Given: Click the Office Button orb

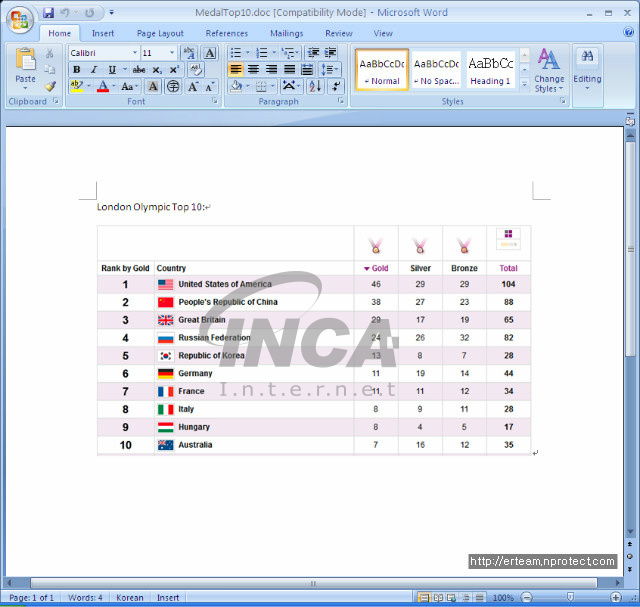Looking at the screenshot, I should (x=20, y=20).
